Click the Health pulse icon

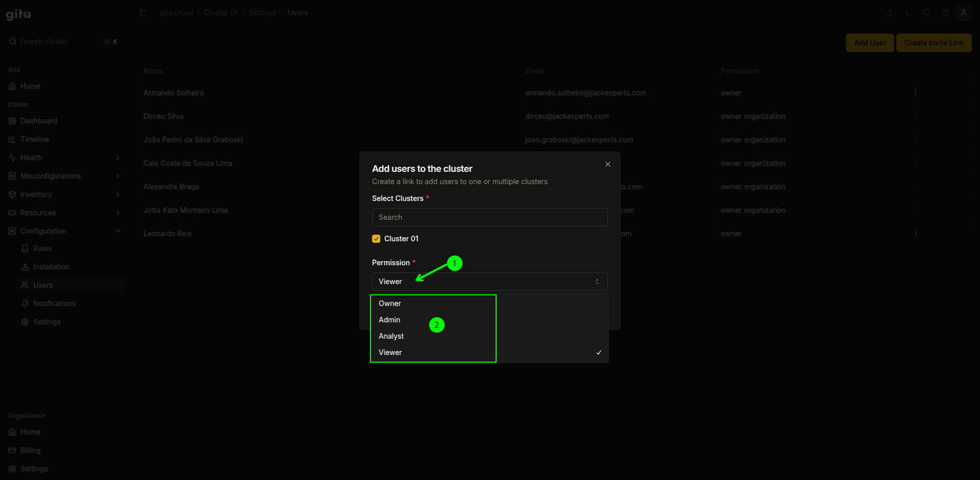click(x=12, y=158)
